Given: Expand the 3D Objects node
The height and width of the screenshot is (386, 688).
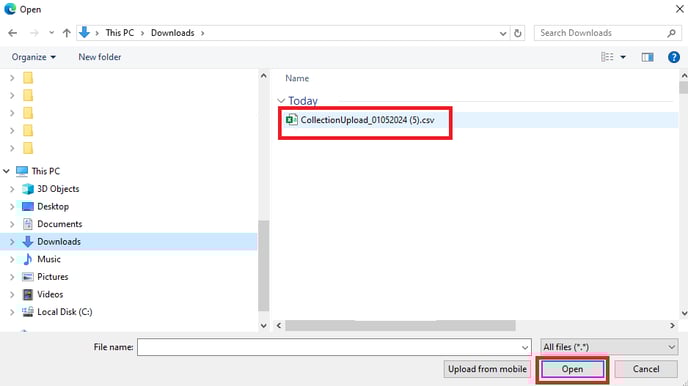Looking at the screenshot, I should coord(12,189).
